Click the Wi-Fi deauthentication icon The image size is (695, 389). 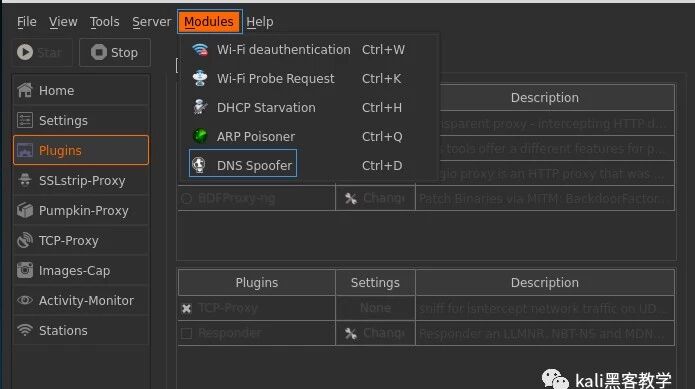coord(200,50)
